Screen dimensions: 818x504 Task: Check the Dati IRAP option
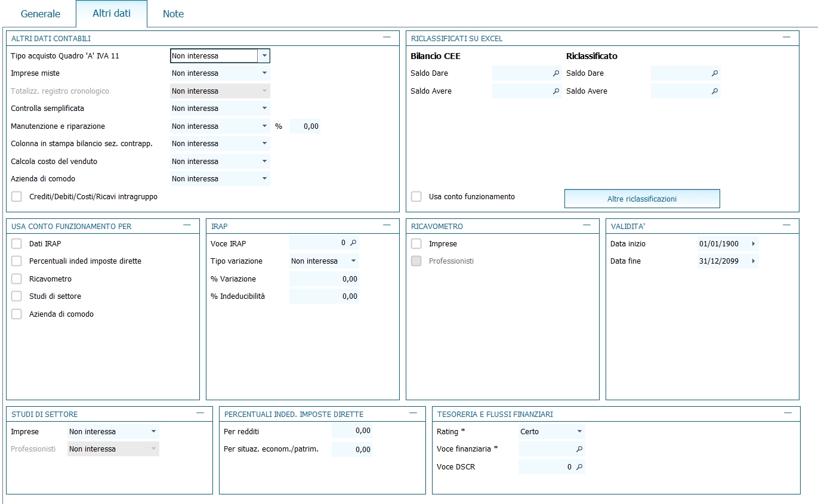coord(17,244)
